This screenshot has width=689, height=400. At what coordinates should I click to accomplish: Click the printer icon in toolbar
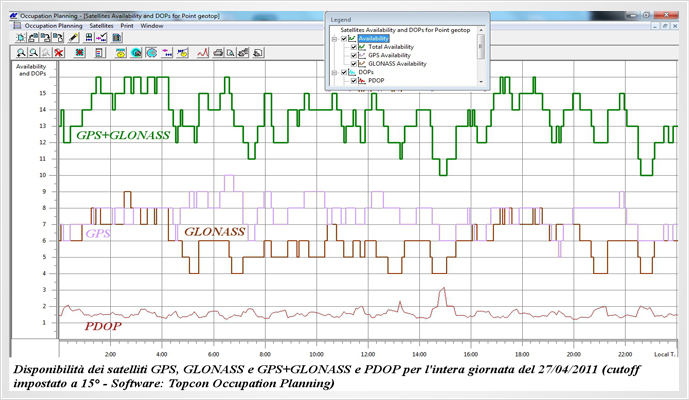[x=218, y=53]
